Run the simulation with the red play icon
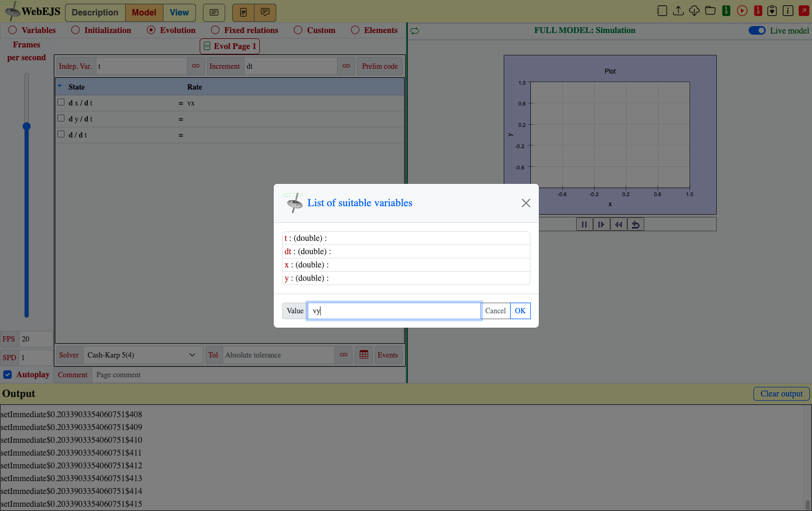The image size is (812, 511). (742, 11)
